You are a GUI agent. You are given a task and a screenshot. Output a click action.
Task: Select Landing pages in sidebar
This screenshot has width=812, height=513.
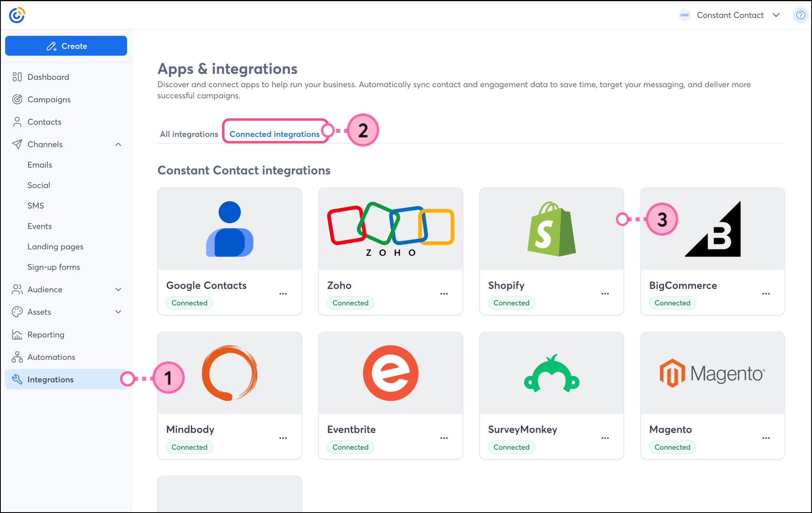pyautogui.click(x=56, y=246)
